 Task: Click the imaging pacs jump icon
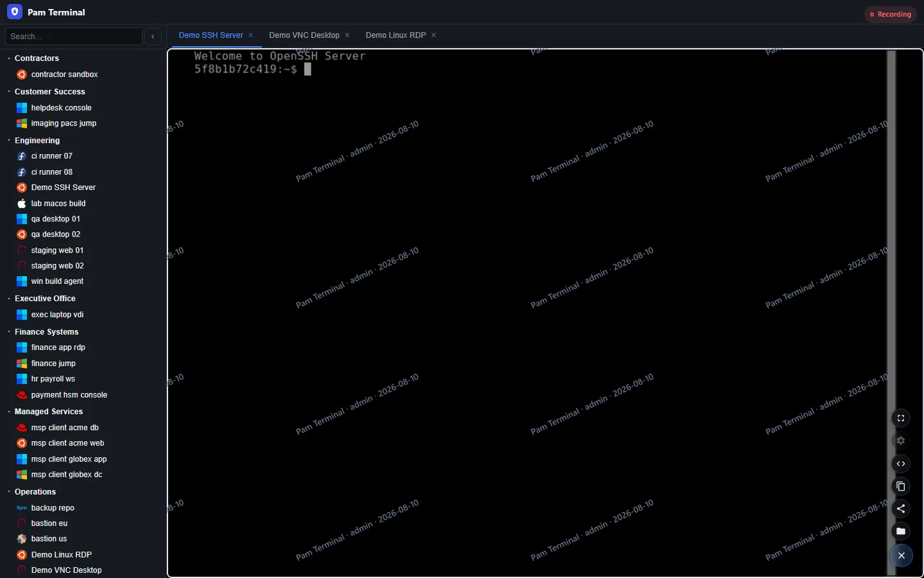[x=22, y=123]
